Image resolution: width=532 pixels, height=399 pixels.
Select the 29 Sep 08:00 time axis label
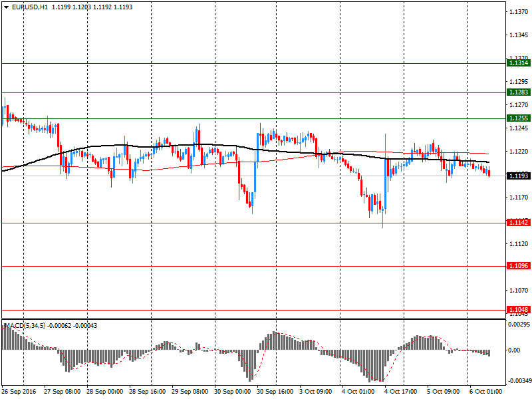point(190,392)
